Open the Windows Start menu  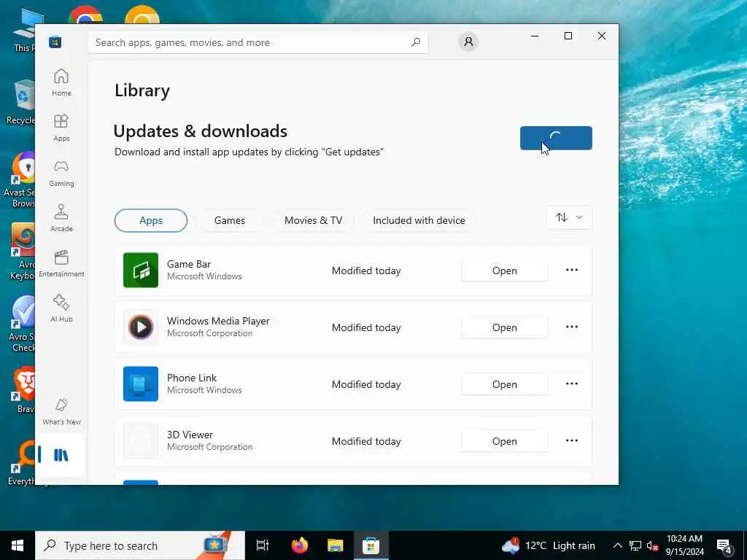pos(18,545)
